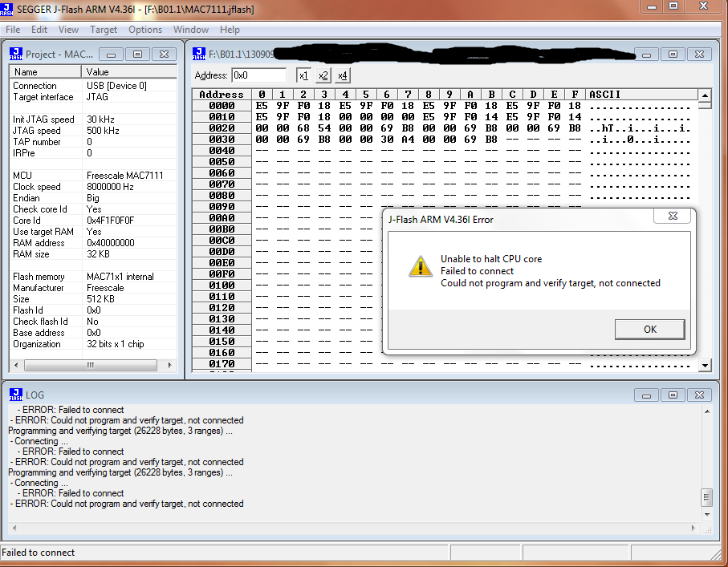Select the Organization 32 bits row
The image size is (728, 567).
coord(93,344)
